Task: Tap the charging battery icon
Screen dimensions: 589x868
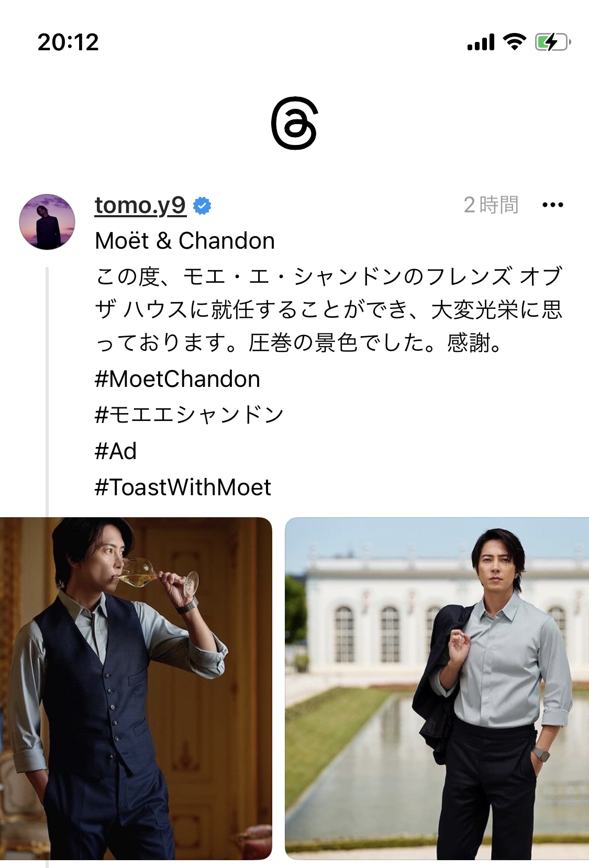Action: tap(552, 42)
